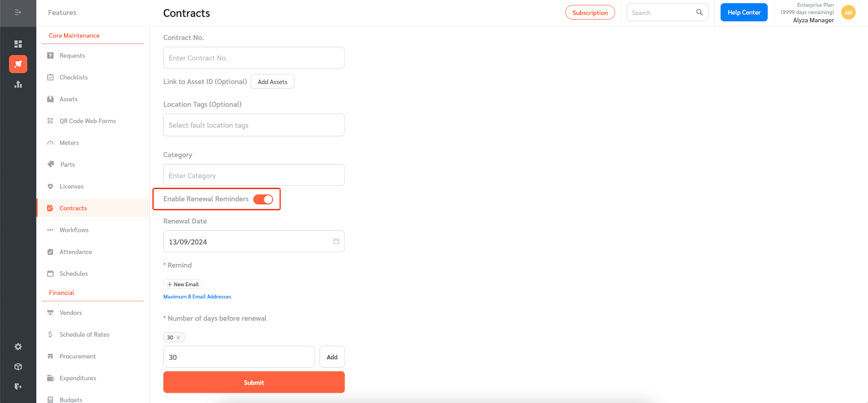Click the Meters gauge icon
Screen dimensions: 868x403
(50, 143)
